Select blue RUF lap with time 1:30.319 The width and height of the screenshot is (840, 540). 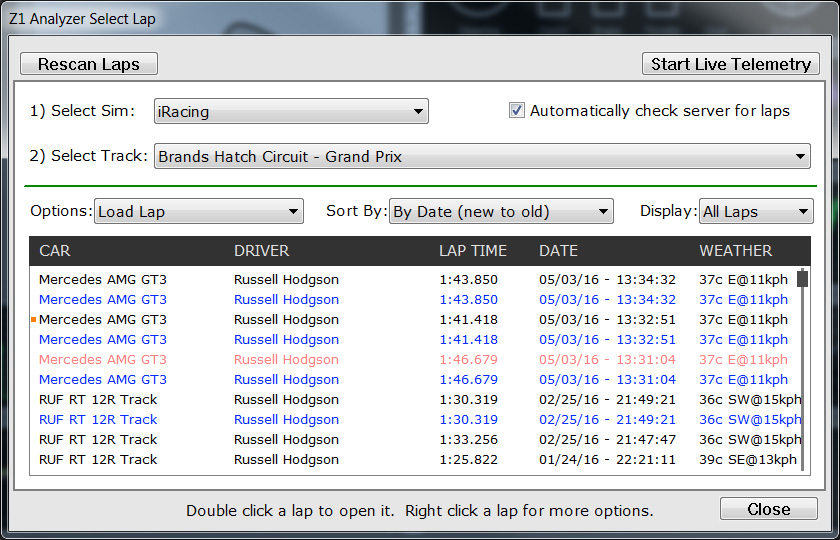tap(415, 419)
